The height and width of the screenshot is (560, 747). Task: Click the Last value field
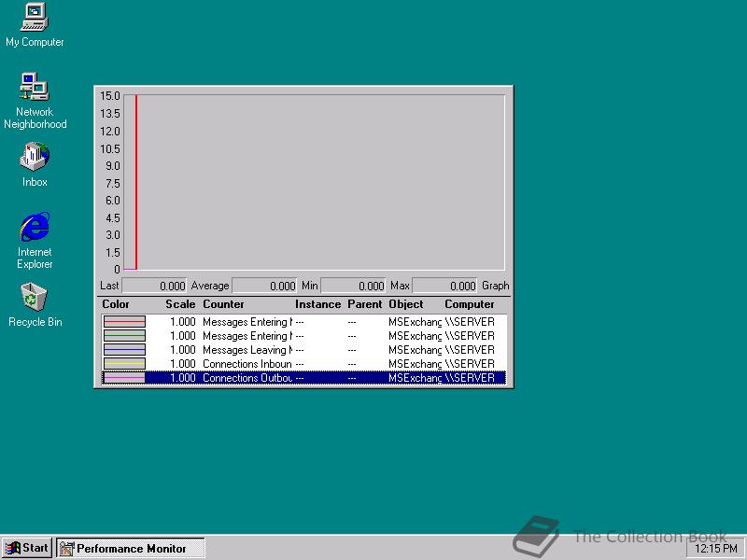coord(154,286)
